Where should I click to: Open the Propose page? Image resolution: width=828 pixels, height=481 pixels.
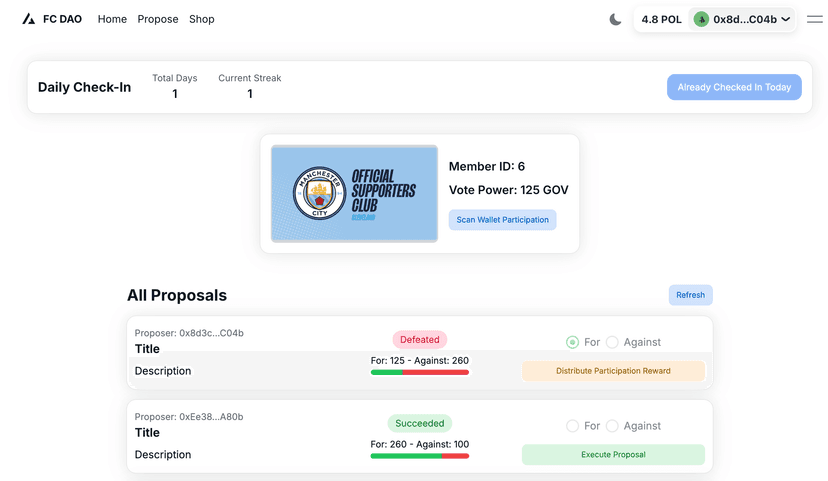158,19
